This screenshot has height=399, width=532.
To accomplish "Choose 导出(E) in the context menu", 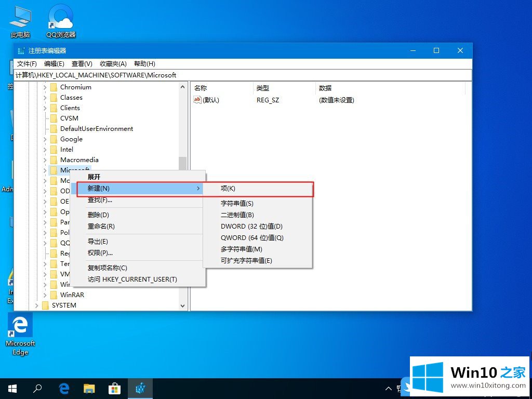I will pos(138,241).
